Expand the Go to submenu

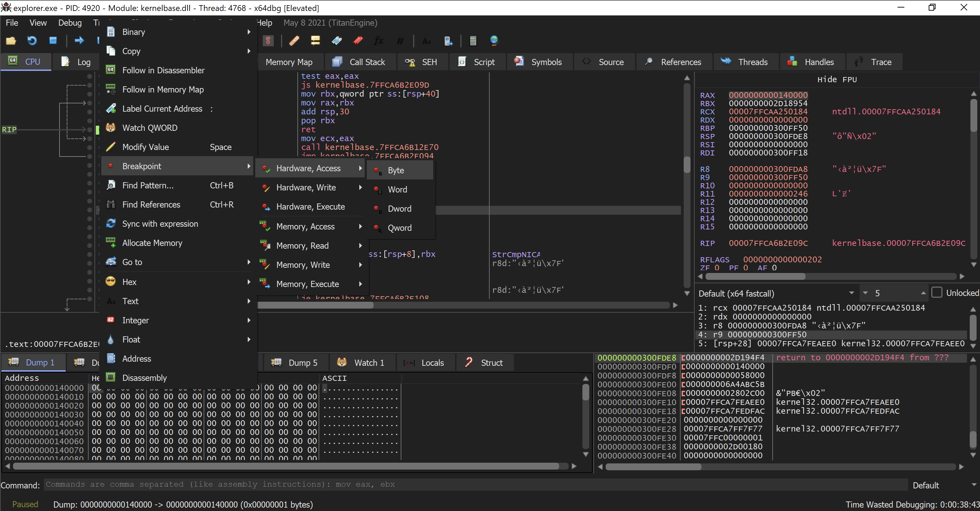[178, 262]
